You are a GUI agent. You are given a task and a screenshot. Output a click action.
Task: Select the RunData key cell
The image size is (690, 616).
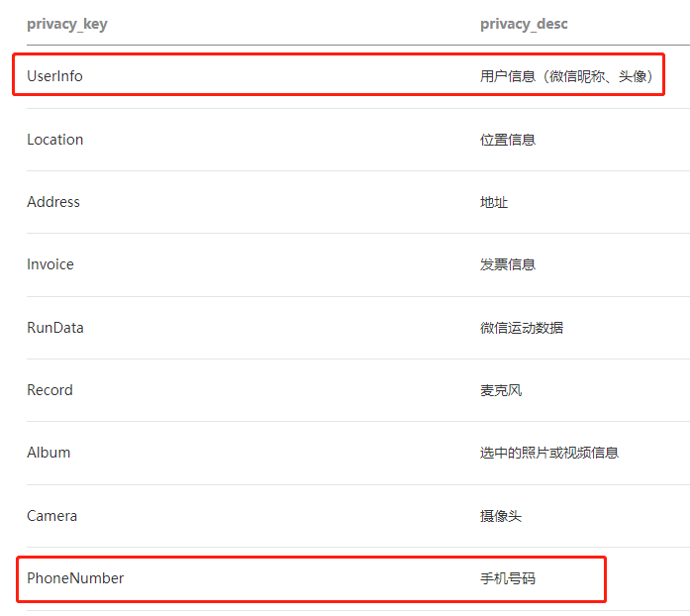55,328
